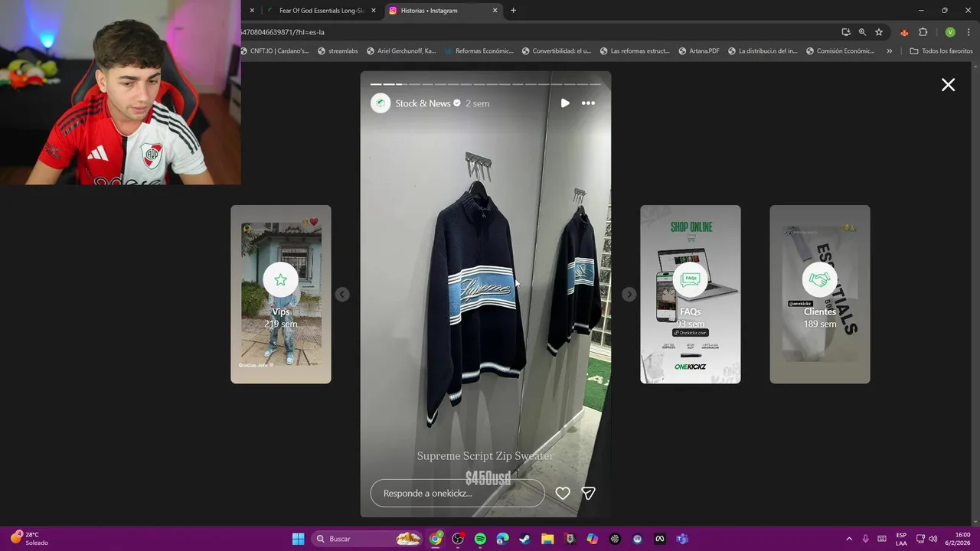Open the weather widget 28°C Soleado
The width and height of the screenshot is (980, 551).
(29, 539)
